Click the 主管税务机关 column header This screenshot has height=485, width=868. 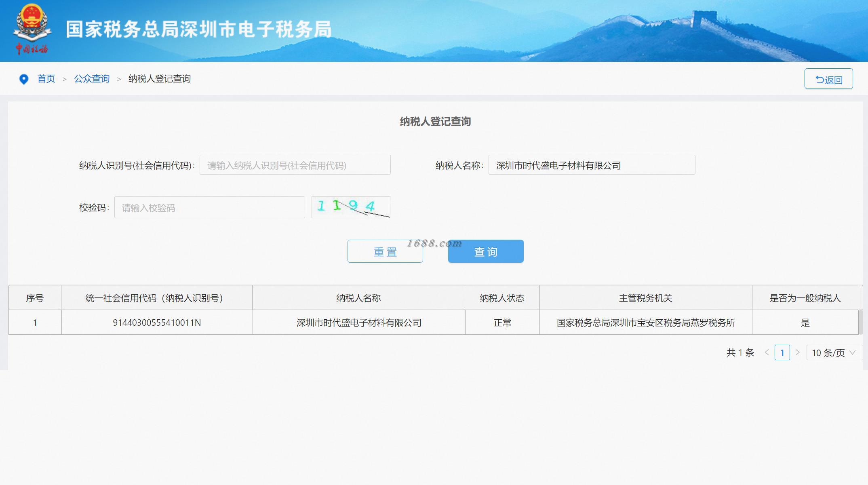(645, 298)
